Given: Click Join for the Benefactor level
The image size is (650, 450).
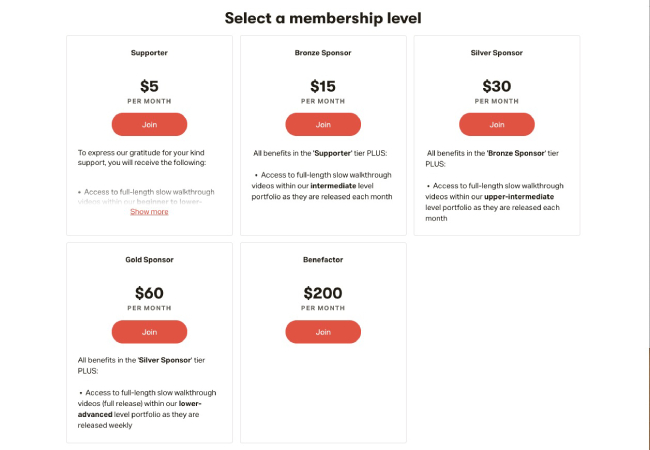Looking at the screenshot, I should [x=323, y=332].
